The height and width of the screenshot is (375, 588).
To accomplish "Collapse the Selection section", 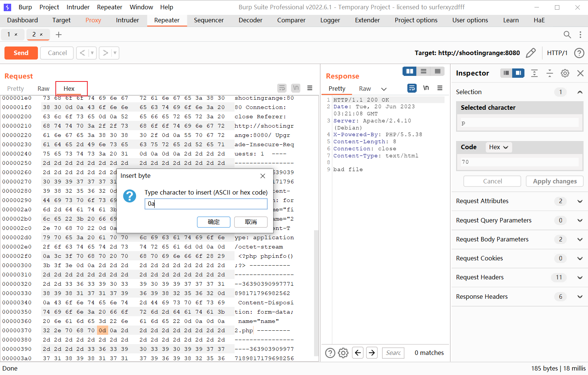I will pyautogui.click(x=580, y=92).
